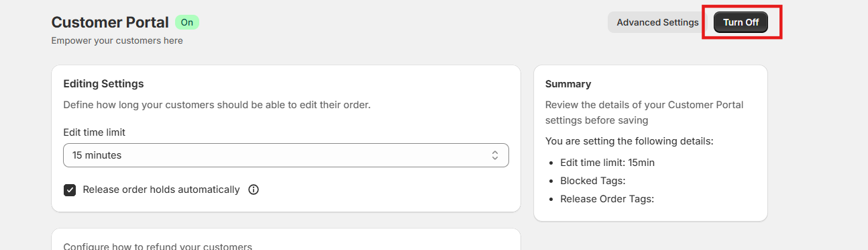Click the Define how long customers can edit description

(217, 105)
